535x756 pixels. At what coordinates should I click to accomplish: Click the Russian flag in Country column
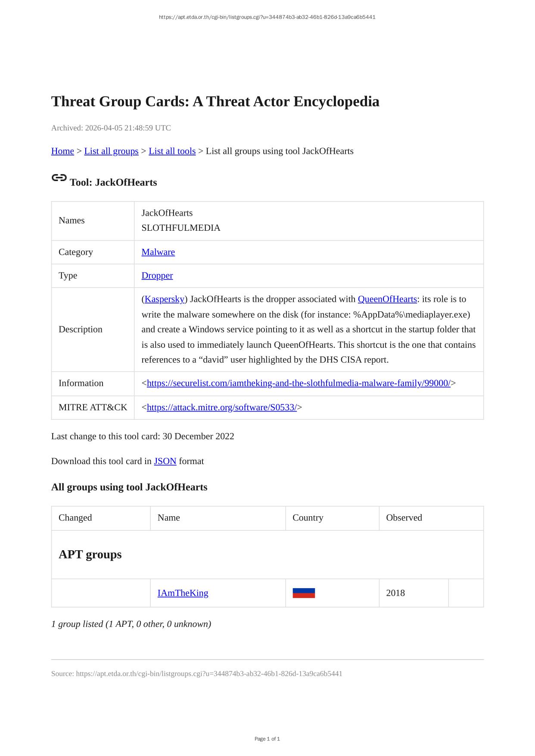(304, 593)
